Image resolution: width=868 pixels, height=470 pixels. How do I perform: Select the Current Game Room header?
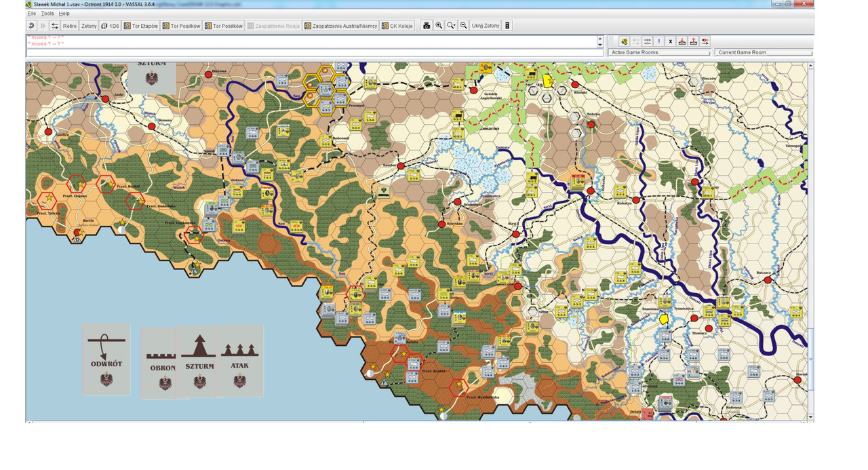click(x=763, y=52)
